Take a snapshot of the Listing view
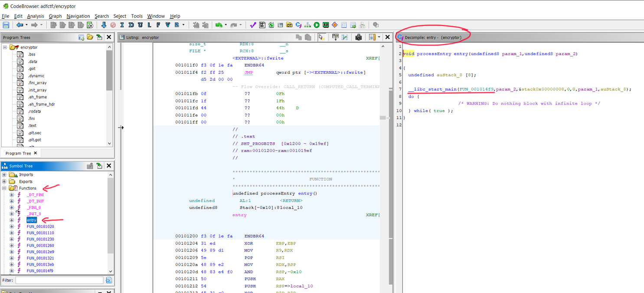Screen dimensions: 644x293 point(359,37)
